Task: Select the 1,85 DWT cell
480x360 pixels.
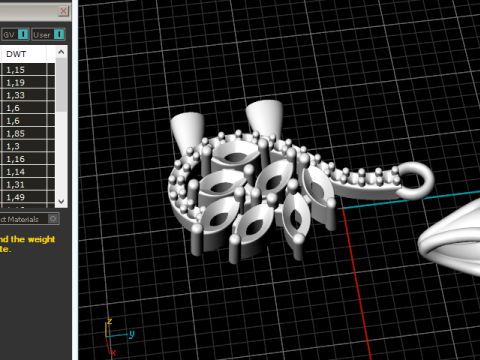Action: pos(23,133)
